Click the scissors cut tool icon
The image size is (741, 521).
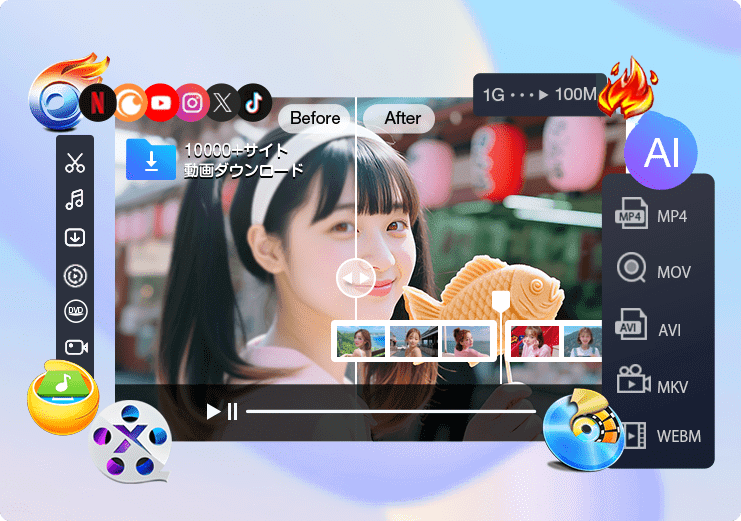pos(74,163)
